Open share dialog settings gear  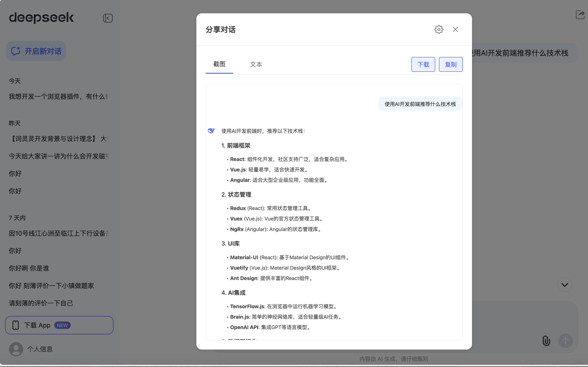point(439,29)
